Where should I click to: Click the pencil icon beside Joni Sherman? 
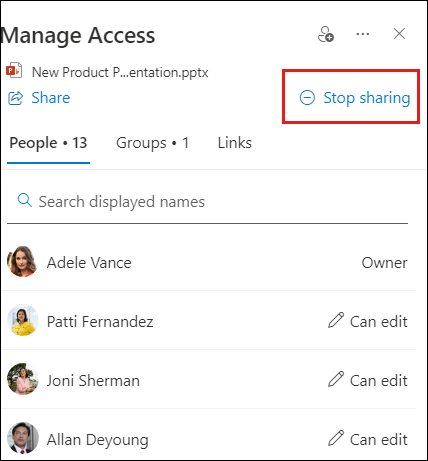click(335, 379)
